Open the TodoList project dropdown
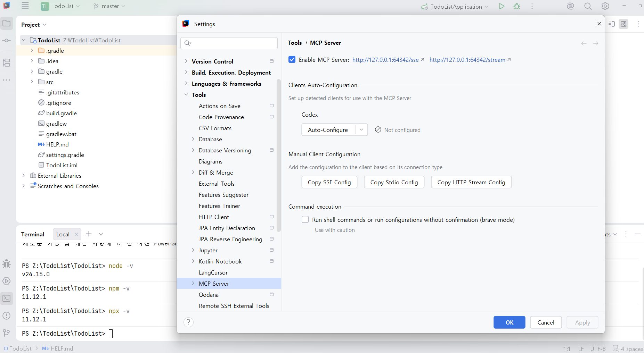This screenshot has height=353, width=644. (x=60, y=6)
